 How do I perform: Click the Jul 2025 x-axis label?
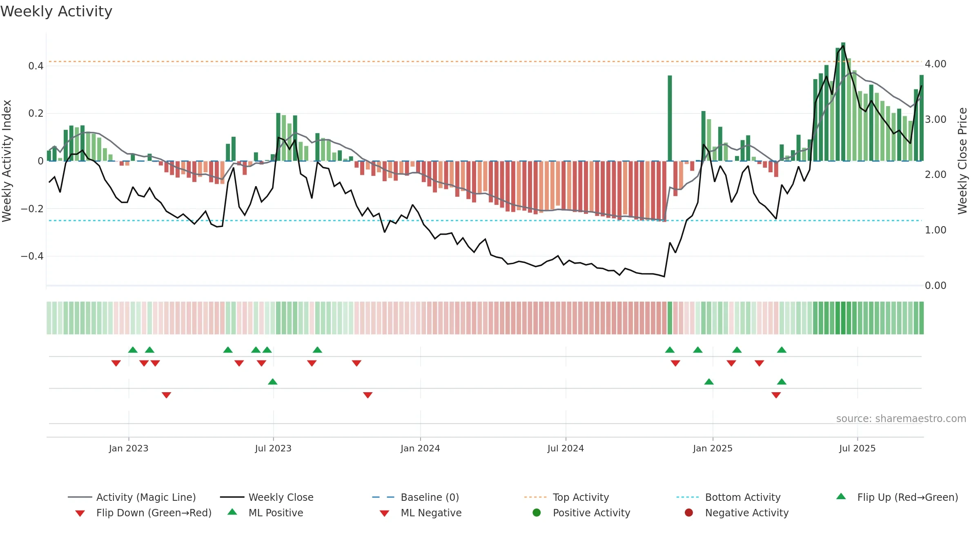[x=857, y=448]
